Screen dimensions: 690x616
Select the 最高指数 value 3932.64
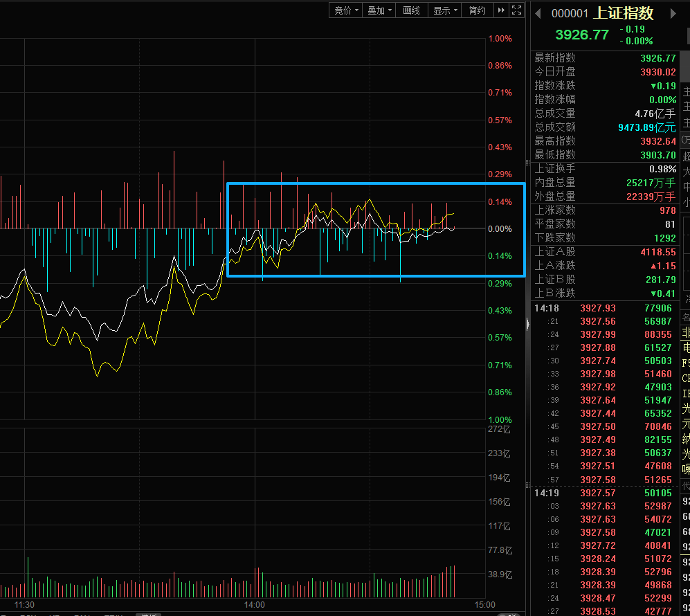point(658,141)
